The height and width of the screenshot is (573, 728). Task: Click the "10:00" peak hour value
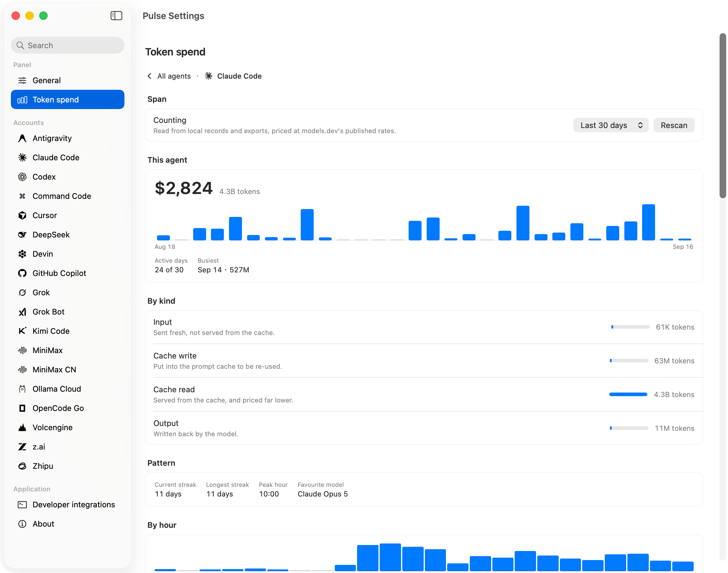(x=269, y=494)
